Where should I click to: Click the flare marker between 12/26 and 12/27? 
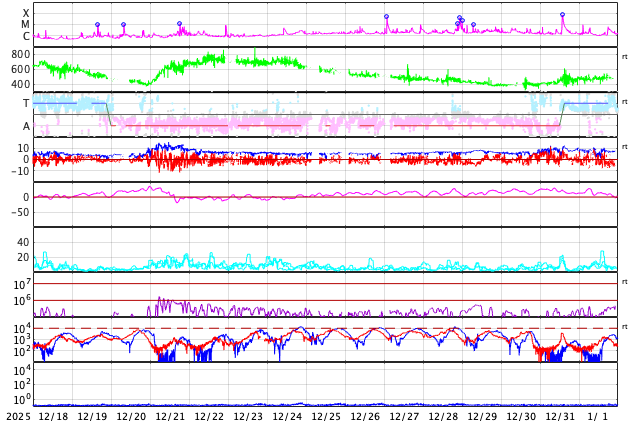click(386, 16)
